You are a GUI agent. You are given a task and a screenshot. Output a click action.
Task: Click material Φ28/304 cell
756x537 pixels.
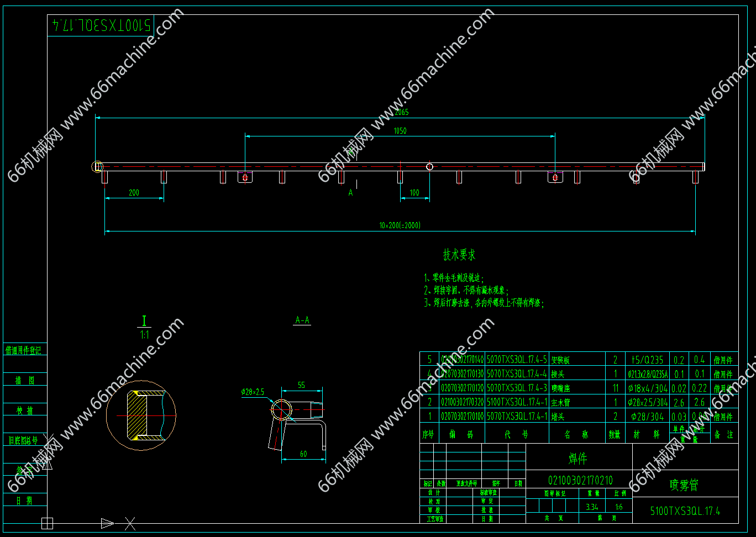(x=647, y=417)
